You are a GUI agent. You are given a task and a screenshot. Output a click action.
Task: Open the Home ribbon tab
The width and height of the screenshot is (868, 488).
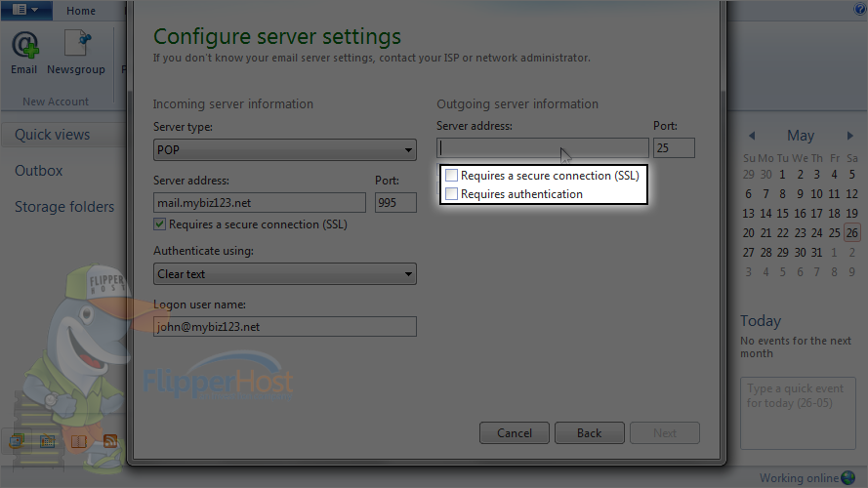click(81, 11)
